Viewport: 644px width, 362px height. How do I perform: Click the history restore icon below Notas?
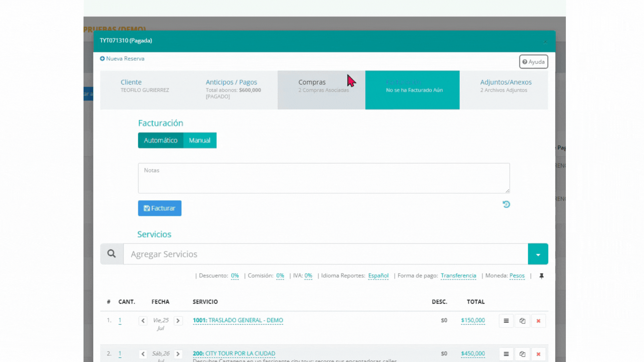pos(506,204)
